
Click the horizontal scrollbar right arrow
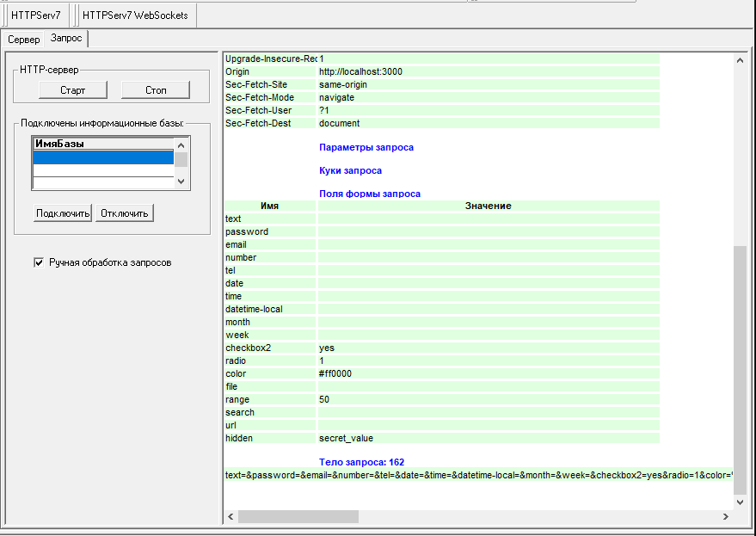pos(726,516)
